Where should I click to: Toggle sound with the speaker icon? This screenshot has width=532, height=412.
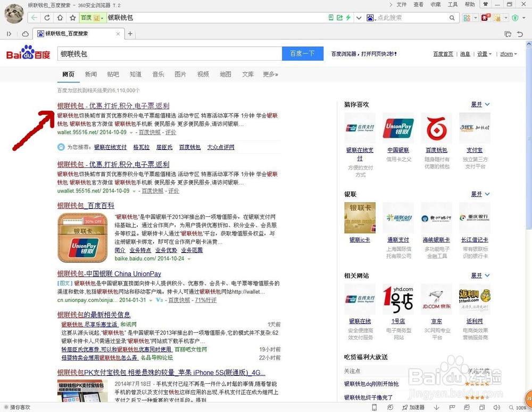pos(497,407)
